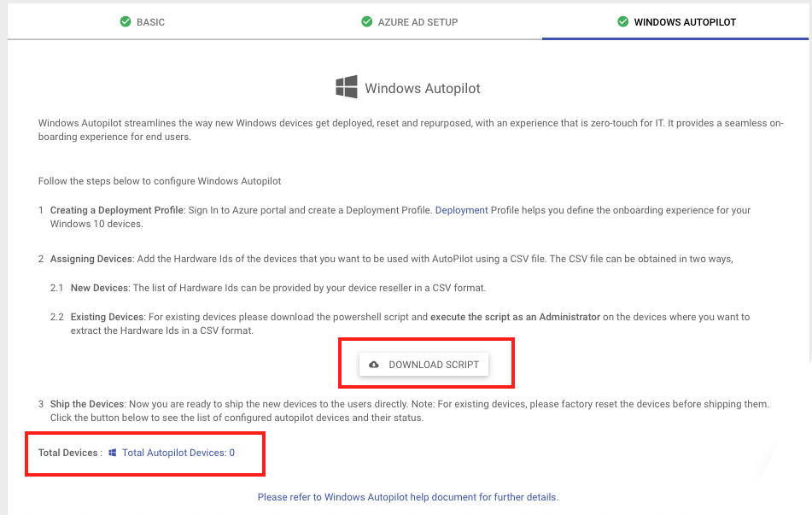Click the 'Ship the Devices' step label
Screen dimensions: 812x515
[87, 404]
